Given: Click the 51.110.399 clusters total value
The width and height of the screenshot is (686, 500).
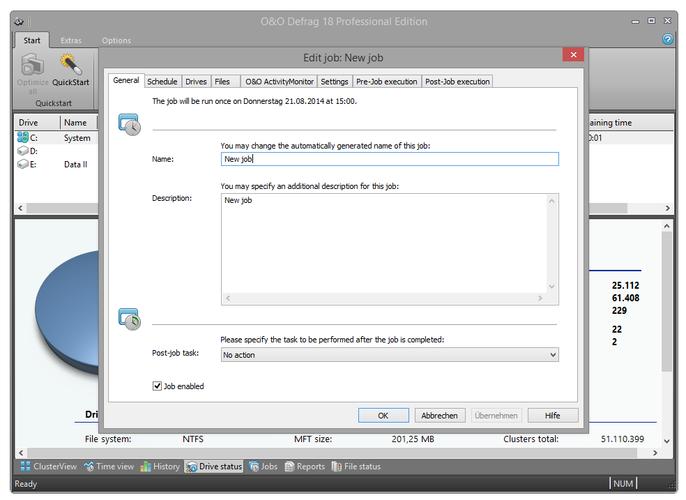Looking at the screenshot, I should click(x=622, y=439).
